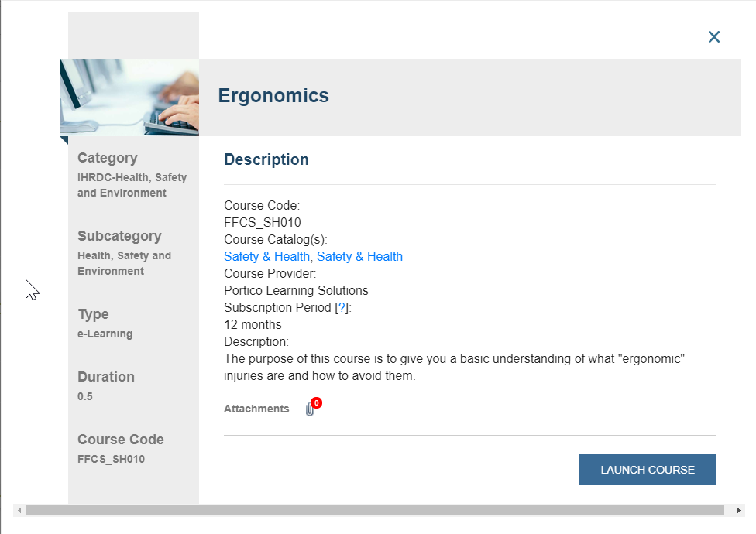
Task: Click the right arrow of horizontal scrollbar
Action: pyautogui.click(x=739, y=511)
